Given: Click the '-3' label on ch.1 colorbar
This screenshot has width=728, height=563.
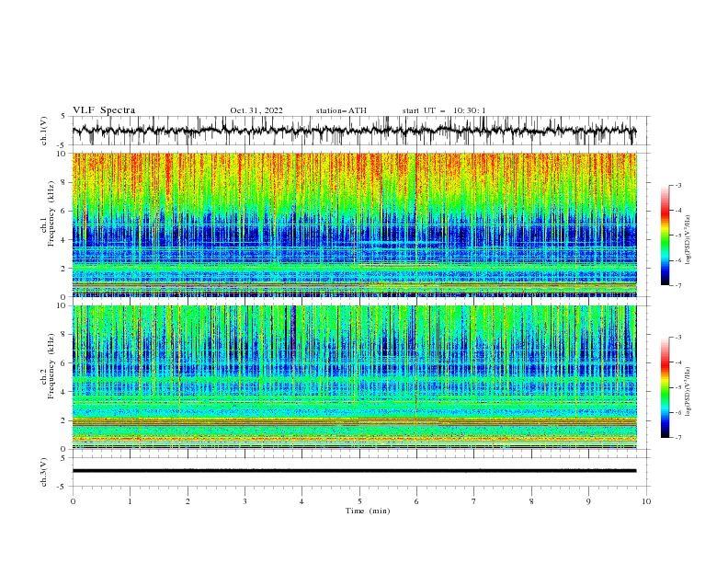Looking at the screenshot, I should [x=677, y=185].
